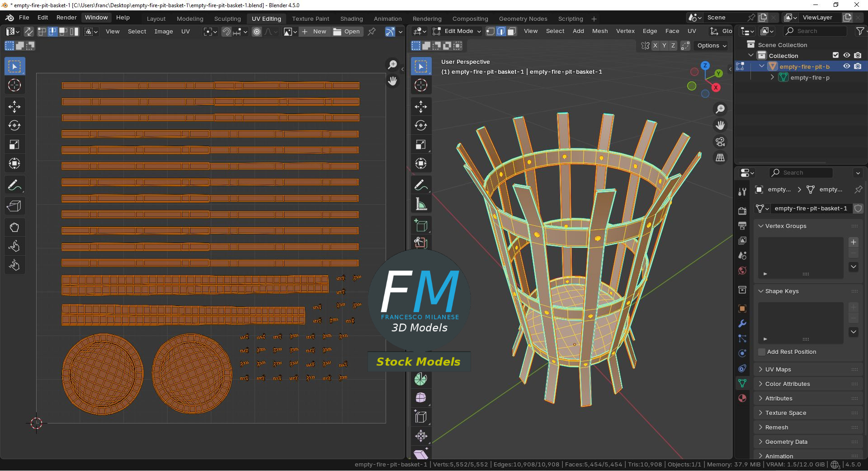
Task: Open the Modifiers properties tab
Action: [742, 324]
